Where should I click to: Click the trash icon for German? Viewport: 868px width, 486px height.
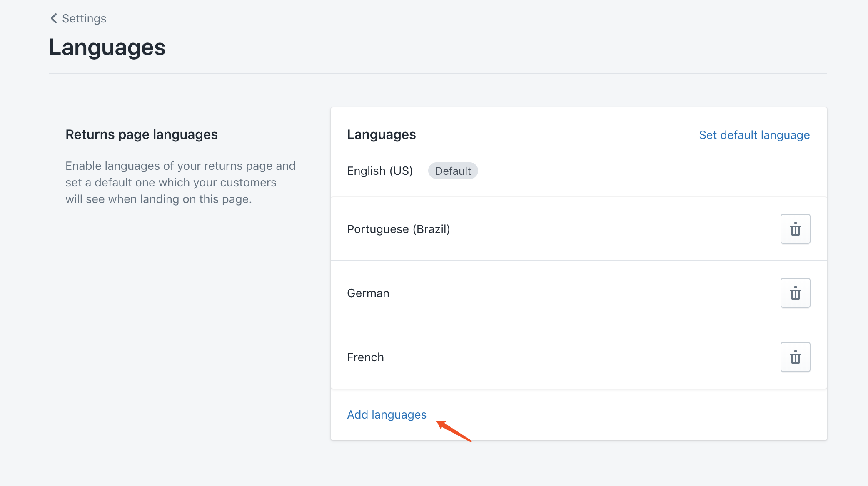[795, 293]
